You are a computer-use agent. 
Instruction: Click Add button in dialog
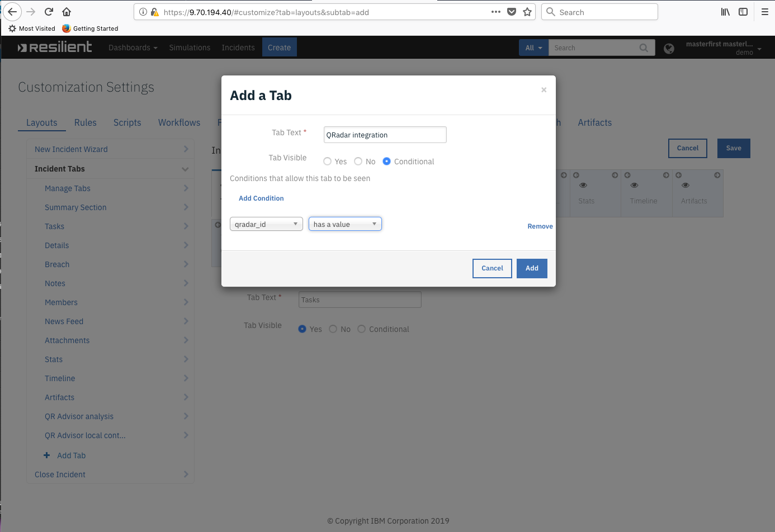(x=532, y=268)
